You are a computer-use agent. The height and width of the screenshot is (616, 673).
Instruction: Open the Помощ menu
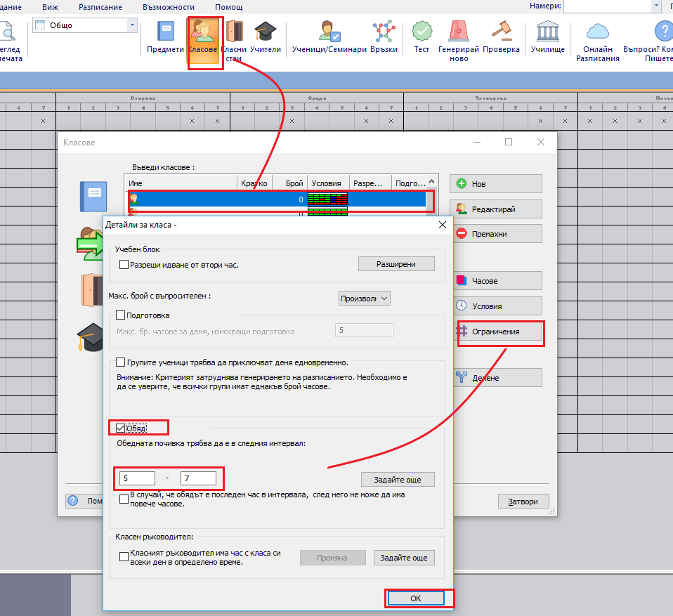point(228,7)
